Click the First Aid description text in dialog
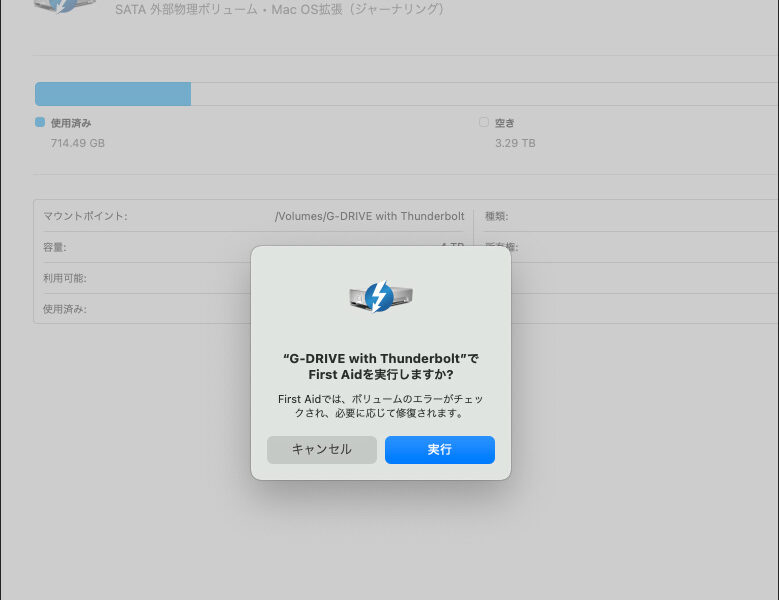The image size is (779, 600). click(x=381, y=406)
